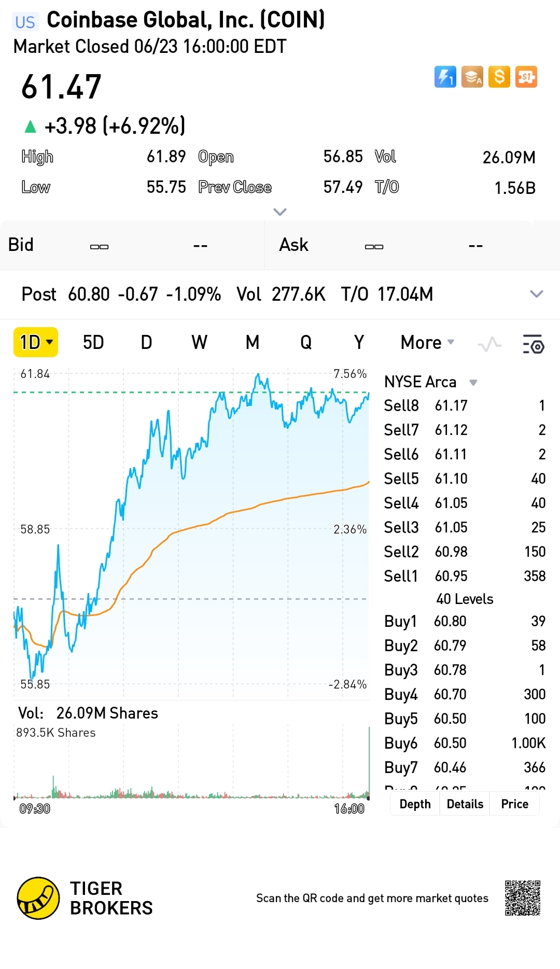Expand the Post market row chevron

[x=536, y=294]
